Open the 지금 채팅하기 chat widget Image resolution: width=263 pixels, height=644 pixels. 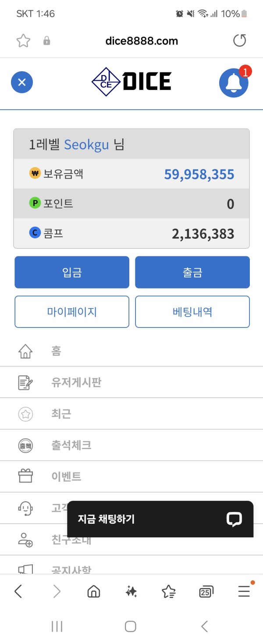(160, 519)
